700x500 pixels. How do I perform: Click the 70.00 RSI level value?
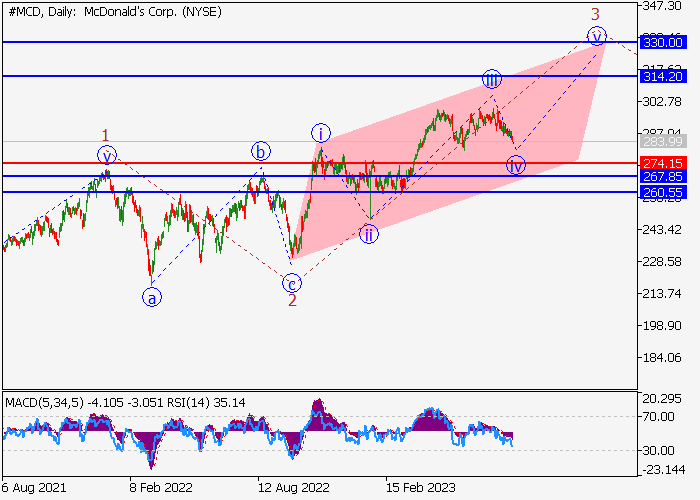(x=658, y=417)
